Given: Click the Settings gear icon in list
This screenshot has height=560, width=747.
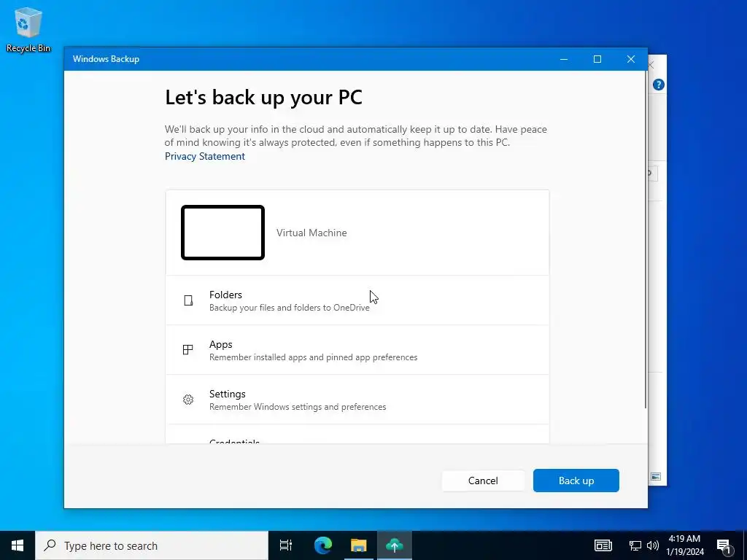Looking at the screenshot, I should [x=188, y=400].
